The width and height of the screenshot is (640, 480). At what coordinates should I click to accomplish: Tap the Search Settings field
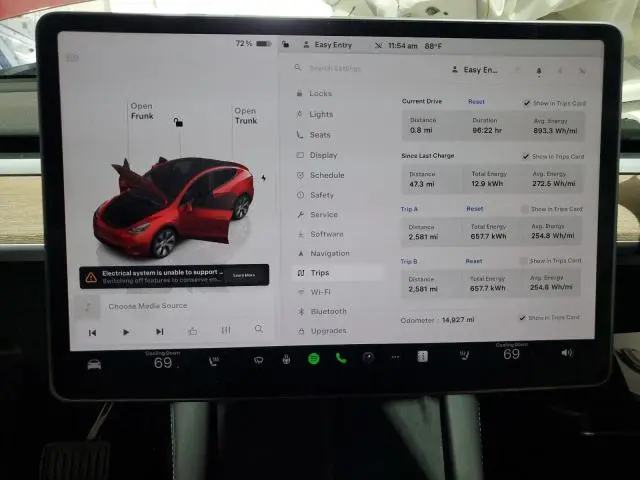point(335,68)
